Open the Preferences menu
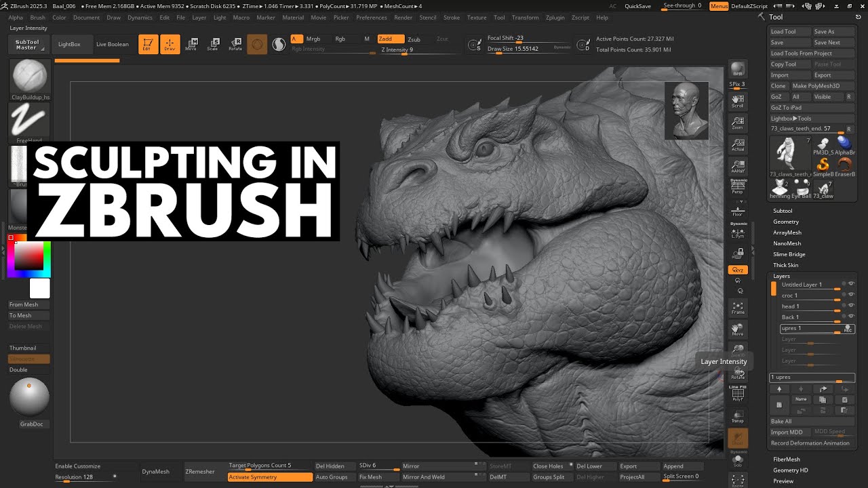The image size is (868, 488). click(x=372, y=18)
